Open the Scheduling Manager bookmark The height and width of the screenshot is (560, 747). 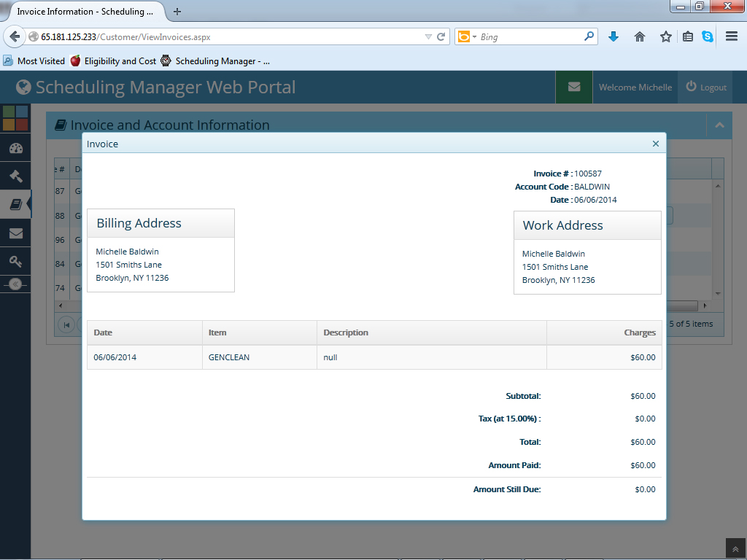215,61
